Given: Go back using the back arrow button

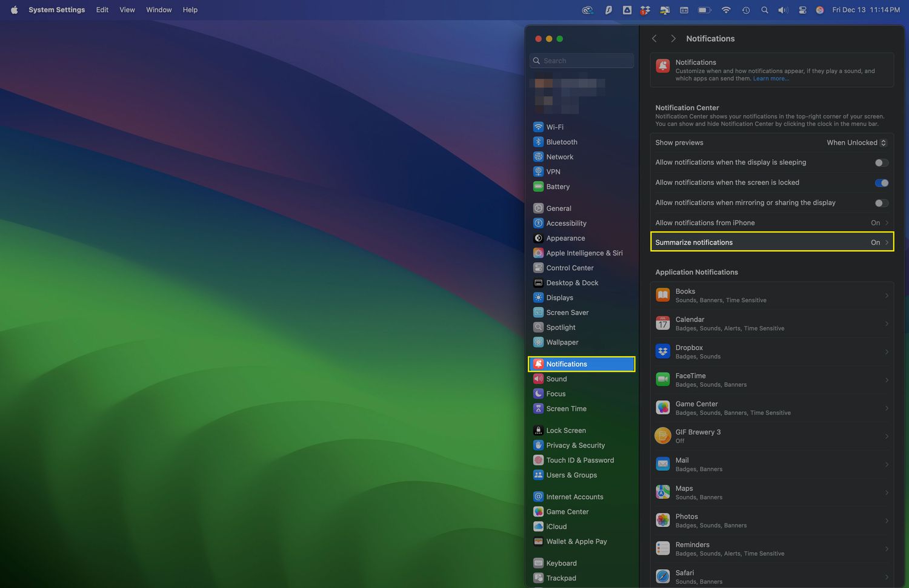Looking at the screenshot, I should click(x=654, y=39).
